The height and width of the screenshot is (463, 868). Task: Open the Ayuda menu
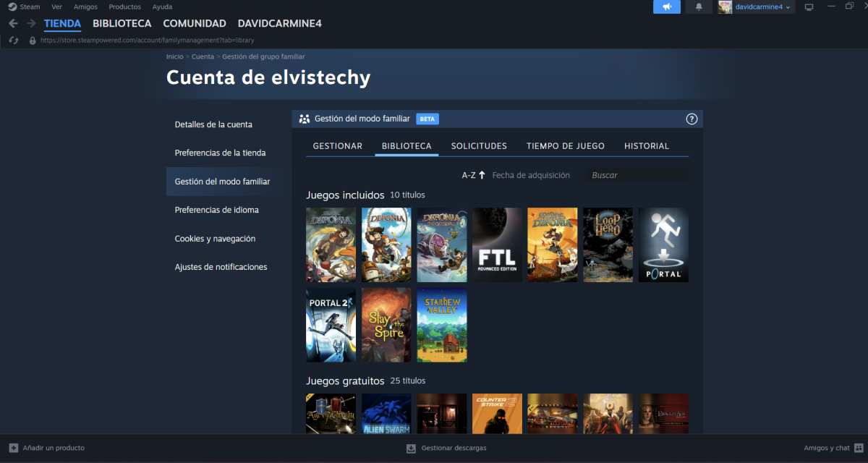(162, 7)
